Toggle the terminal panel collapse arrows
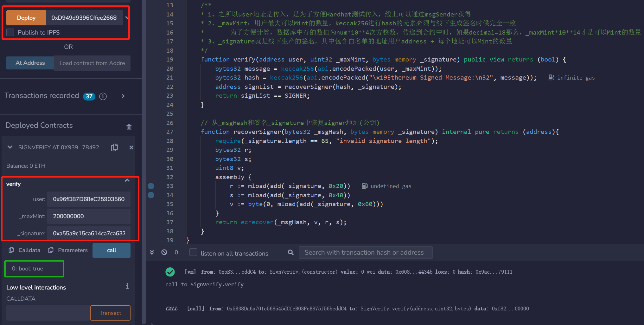This screenshot has width=644, height=325. click(x=152, y=252)
